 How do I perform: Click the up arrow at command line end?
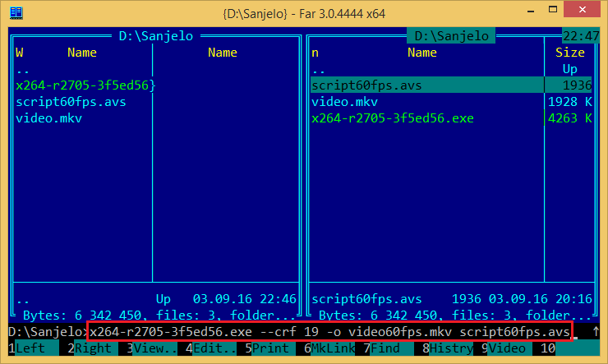click(595, 332)
